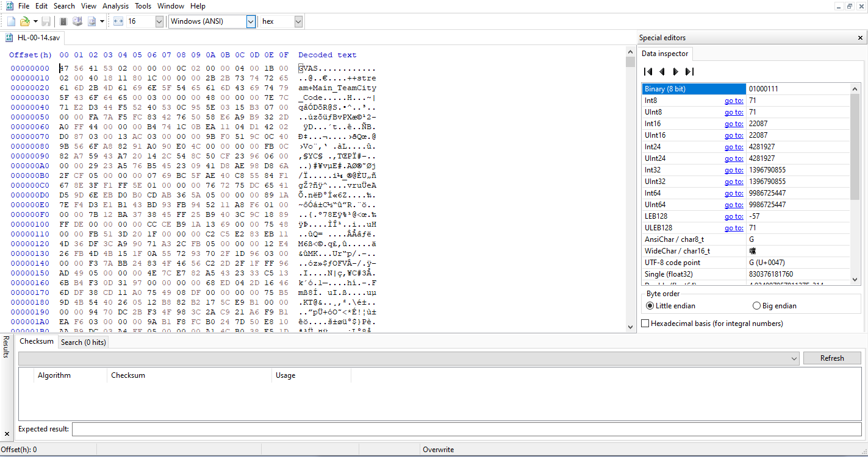Click the Expected result input field
868x457 pixels.
467,430
